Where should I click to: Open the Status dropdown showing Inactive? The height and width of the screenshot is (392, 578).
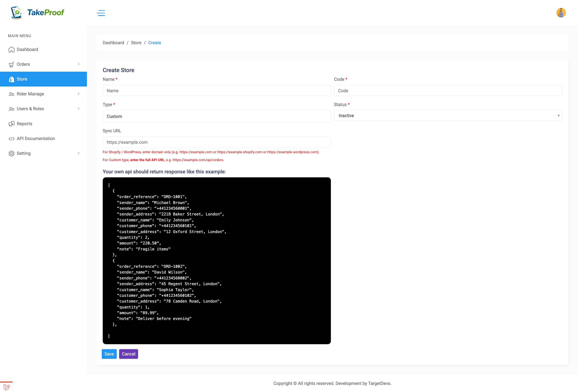coord(448,116)
